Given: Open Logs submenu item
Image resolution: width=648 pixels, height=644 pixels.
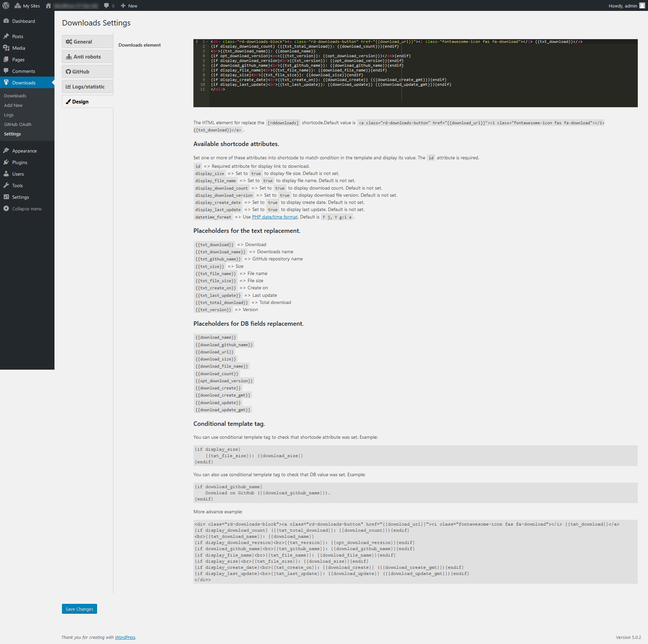Looking at the screenshot, I should (x=9, y=115).
